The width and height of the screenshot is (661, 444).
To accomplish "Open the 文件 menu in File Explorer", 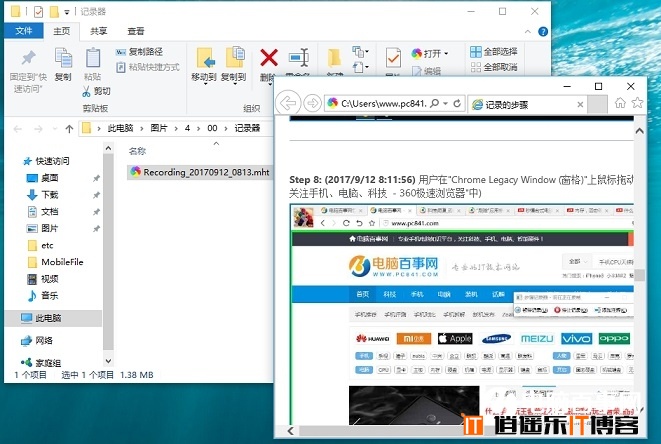I will 24,31.
